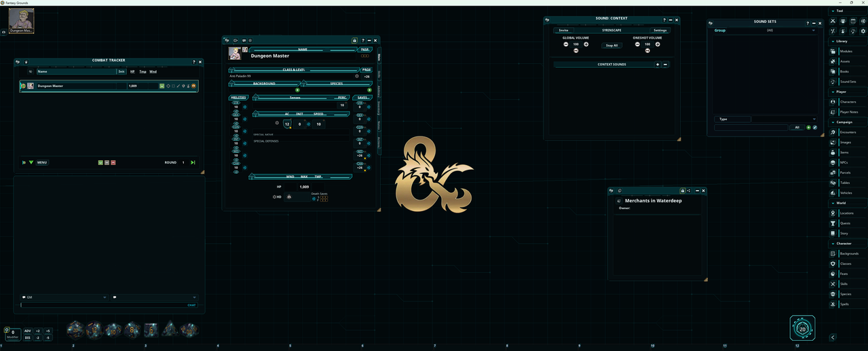Click the chat input field
This screenshot has width=868, height=351.
pyautogui.click(x=109, y=305)
